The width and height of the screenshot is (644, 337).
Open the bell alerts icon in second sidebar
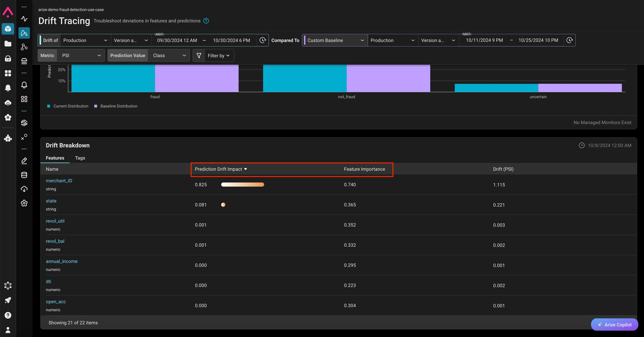click(x=24, y=85)
